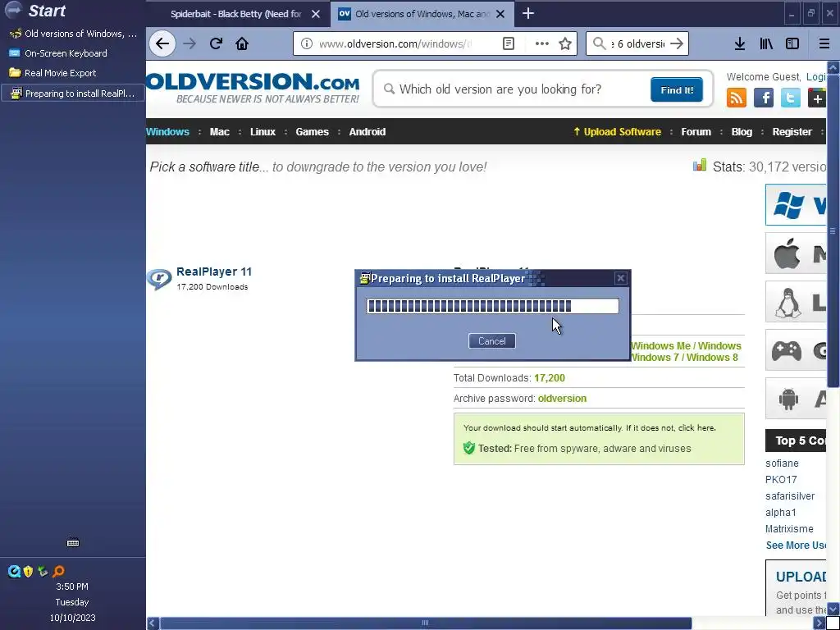This screenshot has width=840, height=630.
Task: Click the magnifier in the browser search box
Action: click(x=600, y=43)
